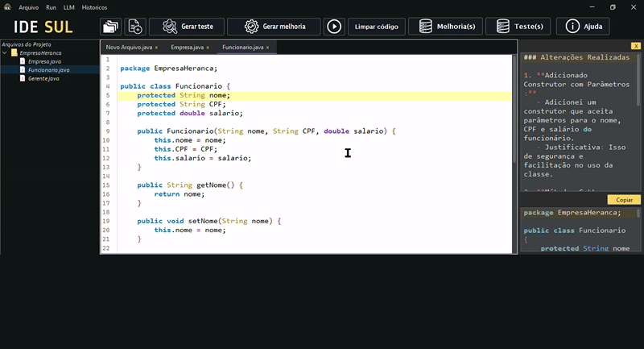Screen dimensions: 644x349
Task: Click the 'return nome;' line
Action: [179, 194]
